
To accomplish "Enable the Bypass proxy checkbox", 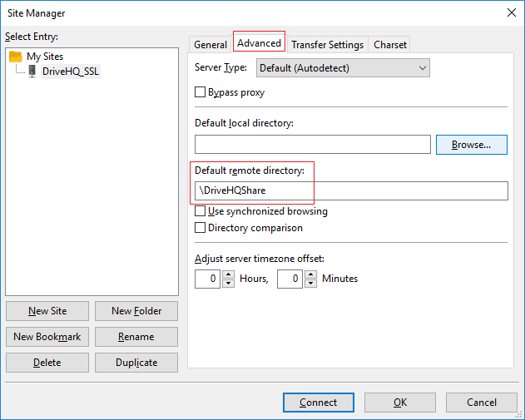I will pyautogui.click(x=201, y=92).
